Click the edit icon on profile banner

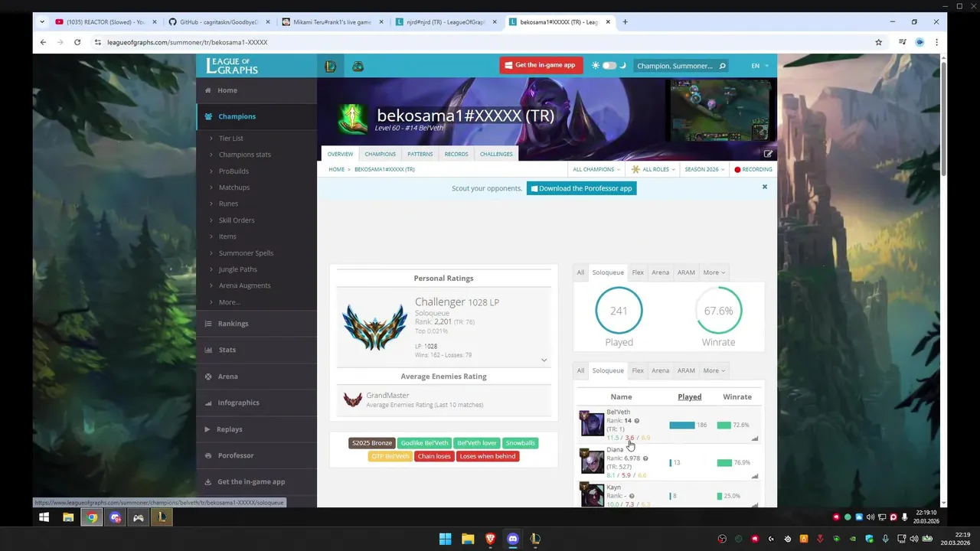point(768,154)
